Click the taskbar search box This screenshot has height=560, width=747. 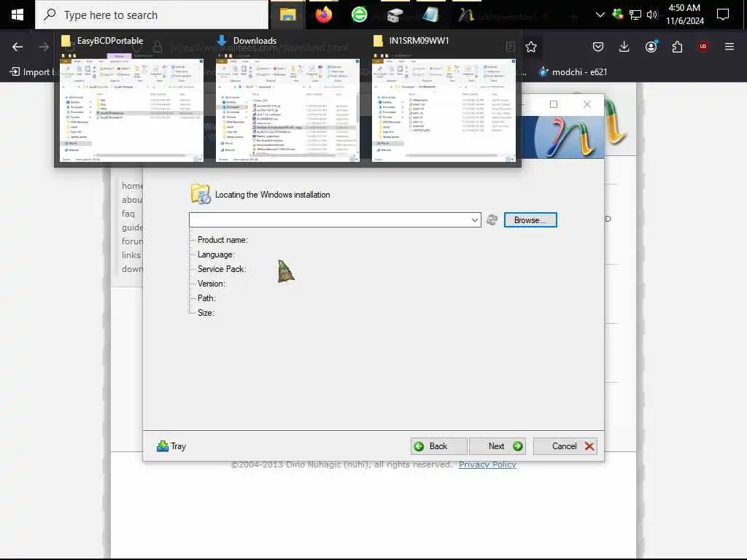pyautogui.click(x=152, y=15)
